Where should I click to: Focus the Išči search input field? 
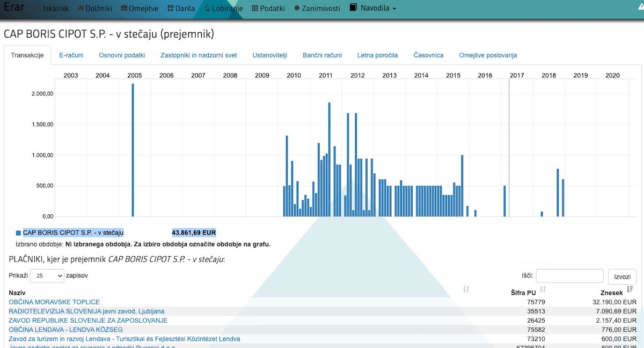coord(569,276)
